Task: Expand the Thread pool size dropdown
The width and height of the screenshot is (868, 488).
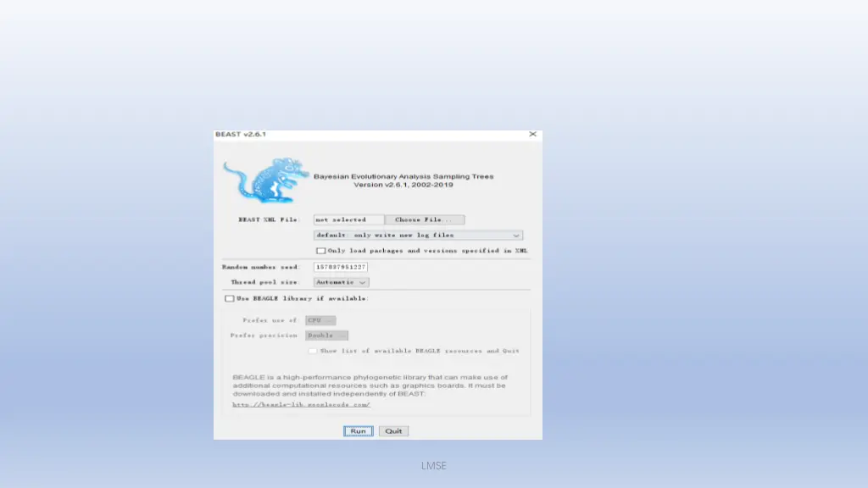Action: click(341, 282)
